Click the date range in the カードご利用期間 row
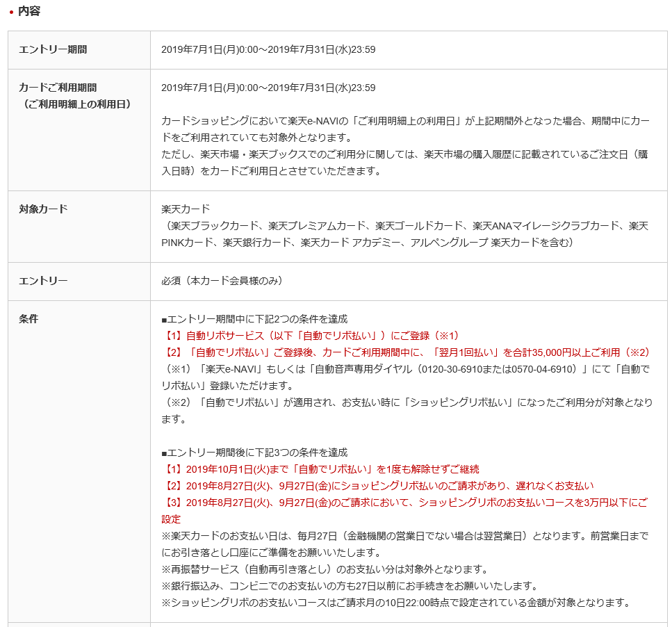Screen dimensions: 672x627 click(x=268, y=88)
